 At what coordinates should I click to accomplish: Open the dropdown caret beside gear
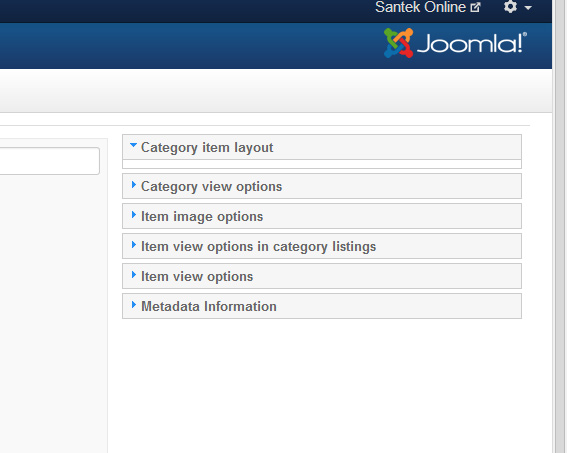coord(528,8)
